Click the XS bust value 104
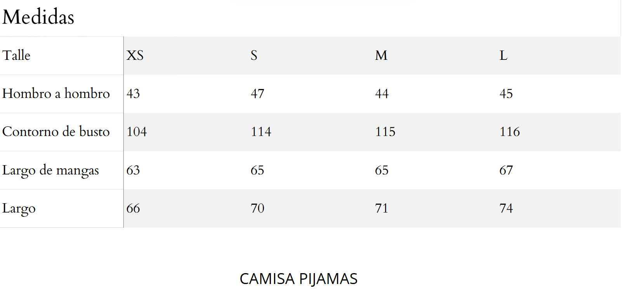Viewport: 644px width, 298px height. [x=137, y=131]
